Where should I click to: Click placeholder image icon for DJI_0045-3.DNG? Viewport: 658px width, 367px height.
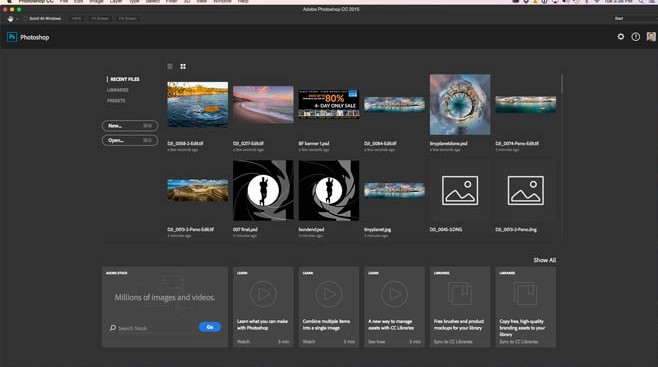(x=460, y=190)
